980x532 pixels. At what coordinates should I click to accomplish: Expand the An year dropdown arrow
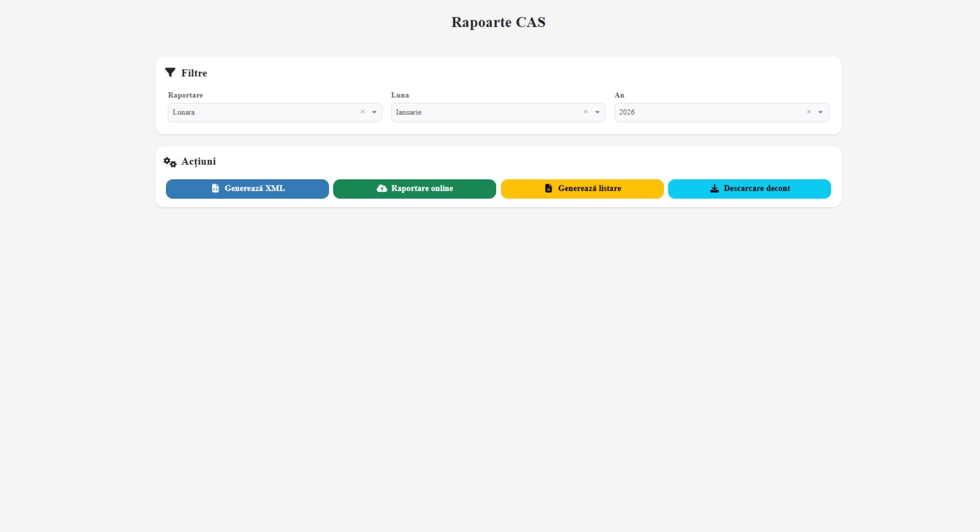coord(821,113)
